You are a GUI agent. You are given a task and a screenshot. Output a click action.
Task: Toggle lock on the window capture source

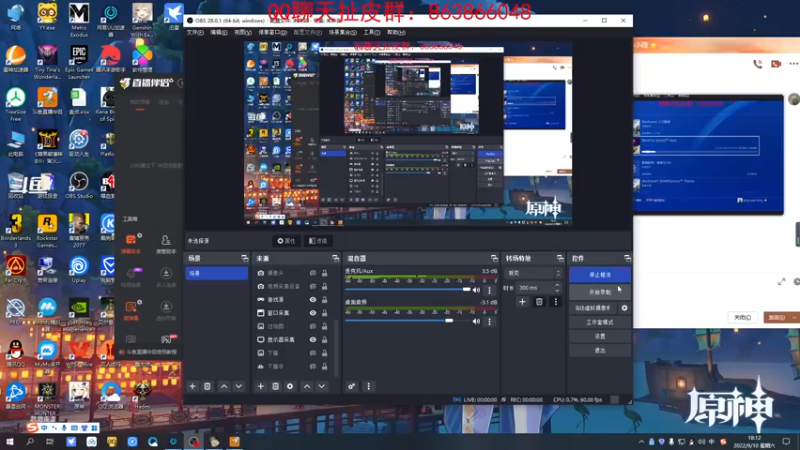[x=324, y=313]
